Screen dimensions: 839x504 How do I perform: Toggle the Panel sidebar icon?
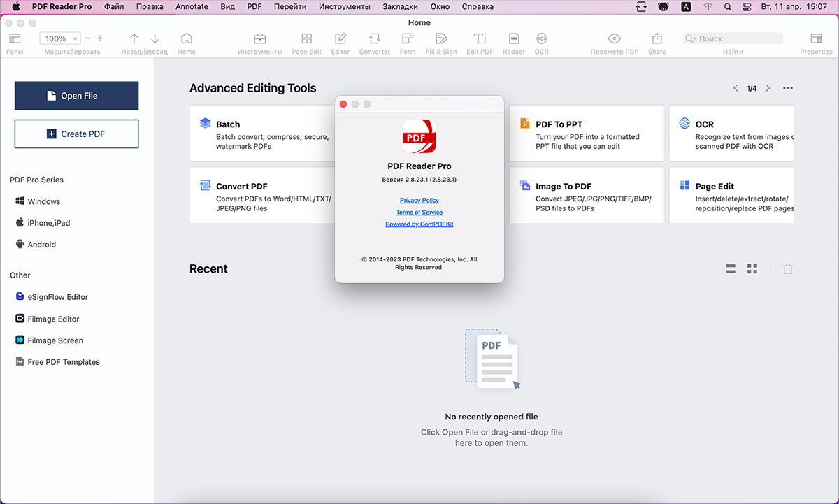15,38
